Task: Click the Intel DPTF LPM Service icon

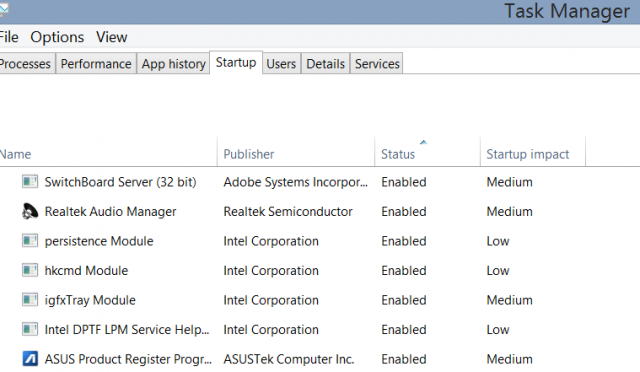Action: point(30,330)
